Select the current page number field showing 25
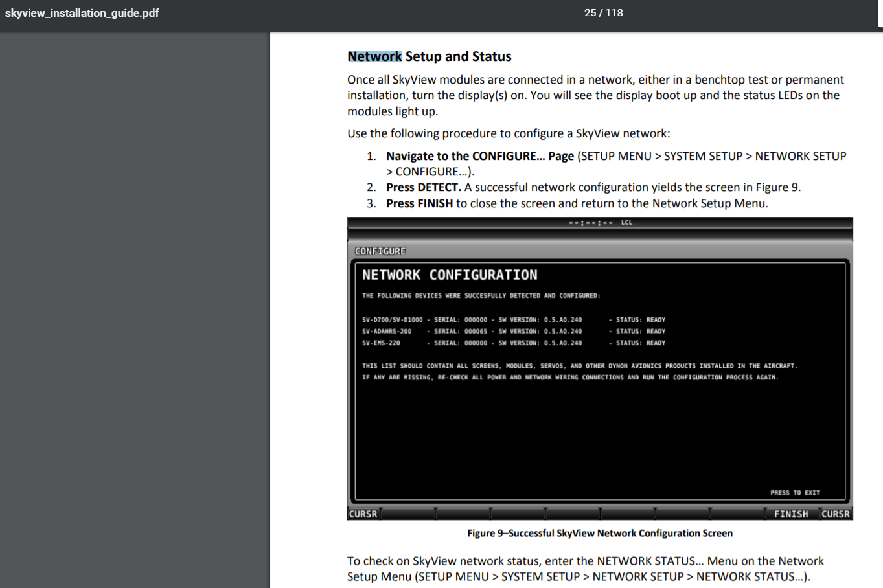The image size is (883, 588). tap(590, 13)
